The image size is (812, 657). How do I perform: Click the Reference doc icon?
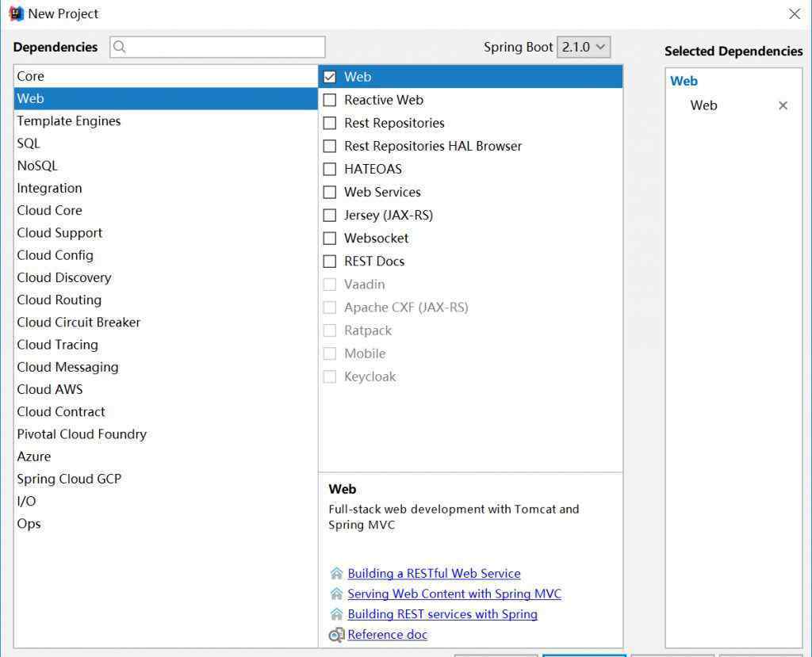(336, 635)
